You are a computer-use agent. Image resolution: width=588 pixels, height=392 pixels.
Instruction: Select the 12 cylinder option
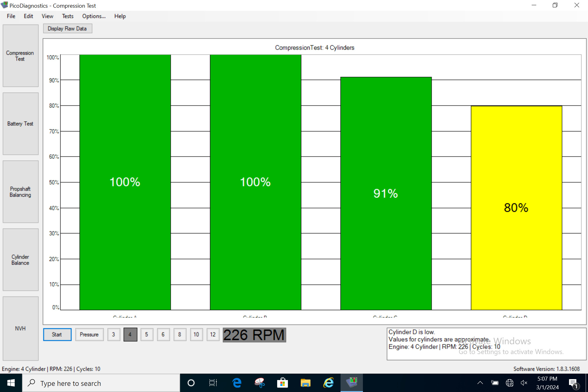(213, 334)
